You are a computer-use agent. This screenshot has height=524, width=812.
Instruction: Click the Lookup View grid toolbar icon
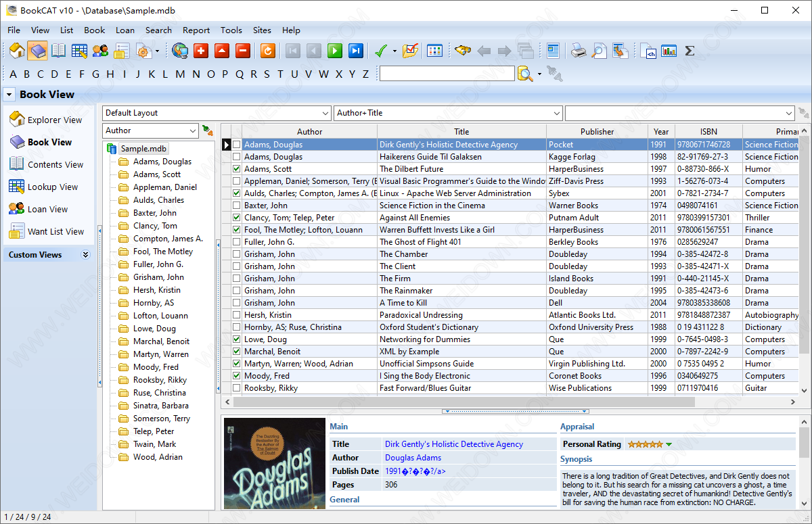click(x=80, y=51)
